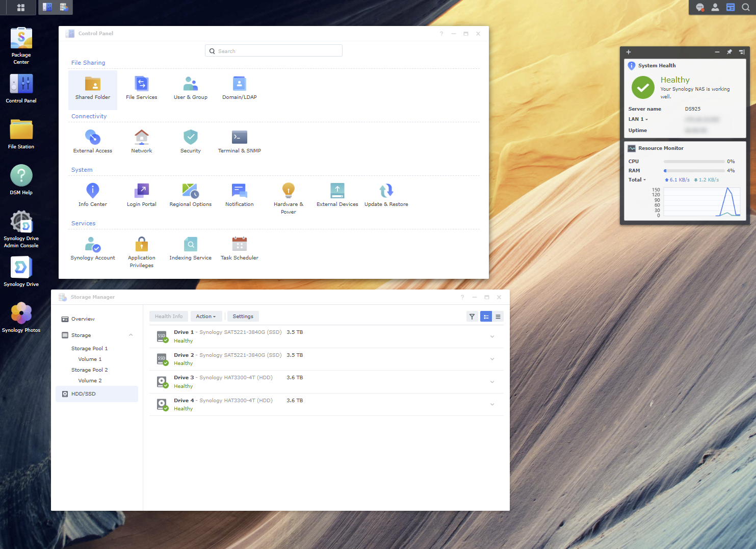
Task: Toggle the drive list filter icon
Action: coord(472,316)
